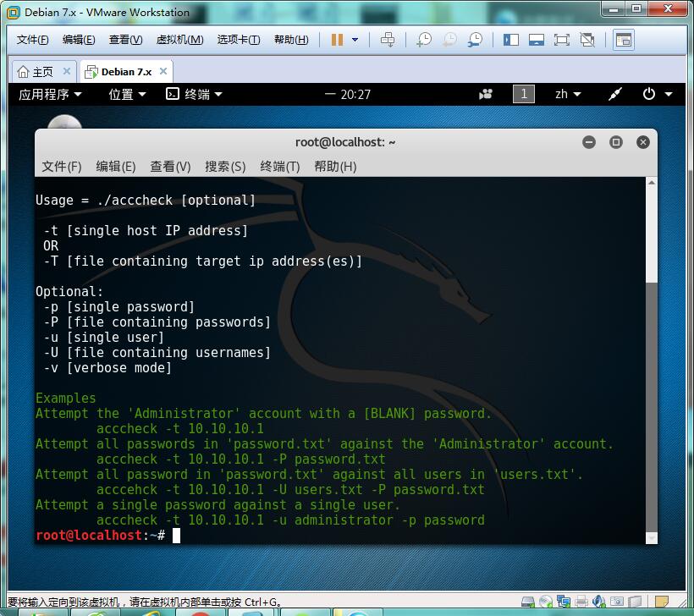This screenshot has height=616, width=694.
Task: Open terminal 文件(F) menu
Action: (x=62, y=167)
